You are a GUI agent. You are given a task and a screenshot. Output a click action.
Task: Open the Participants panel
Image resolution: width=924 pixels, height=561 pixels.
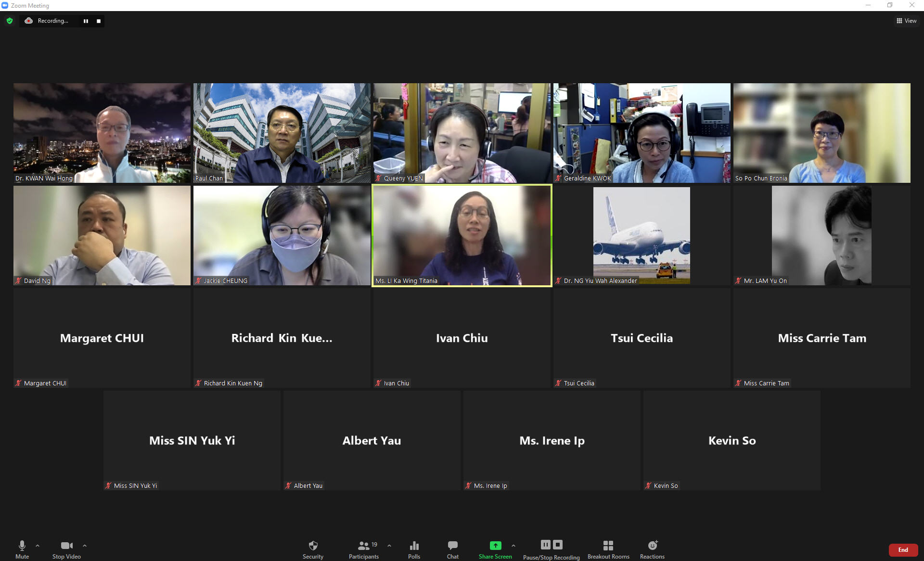click(364, 549)
